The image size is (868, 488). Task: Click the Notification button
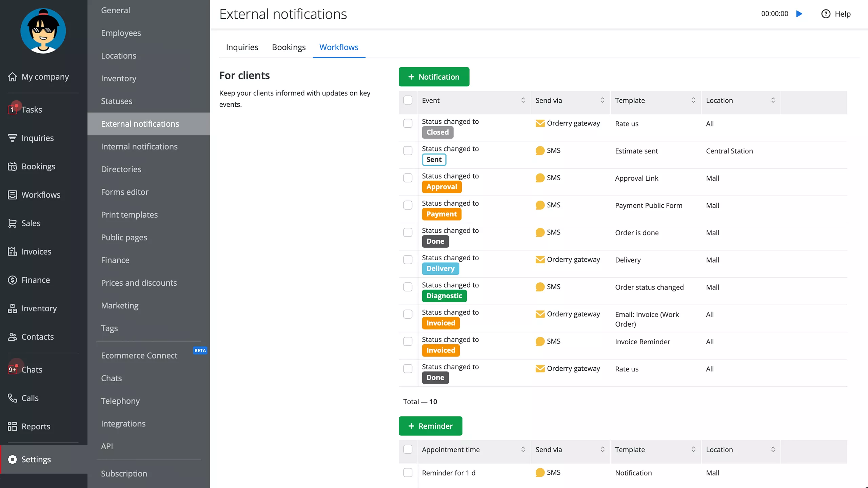point(434,77)
